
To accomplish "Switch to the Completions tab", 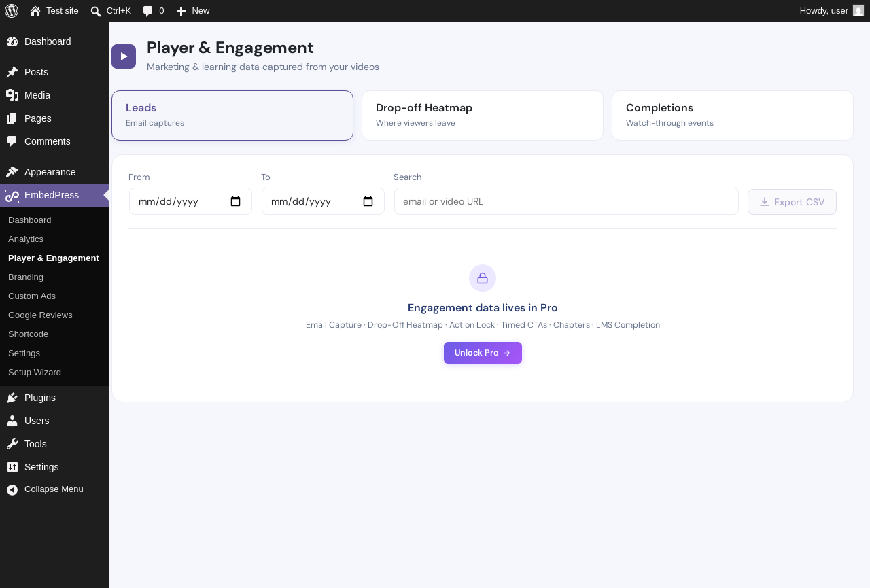I will click(x=733, y=116).
